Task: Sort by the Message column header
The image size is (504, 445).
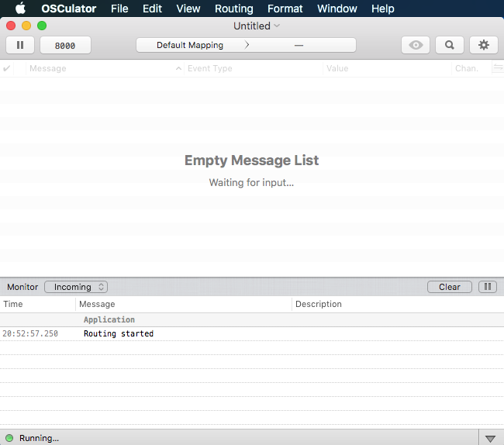Action: coord(101,68)
